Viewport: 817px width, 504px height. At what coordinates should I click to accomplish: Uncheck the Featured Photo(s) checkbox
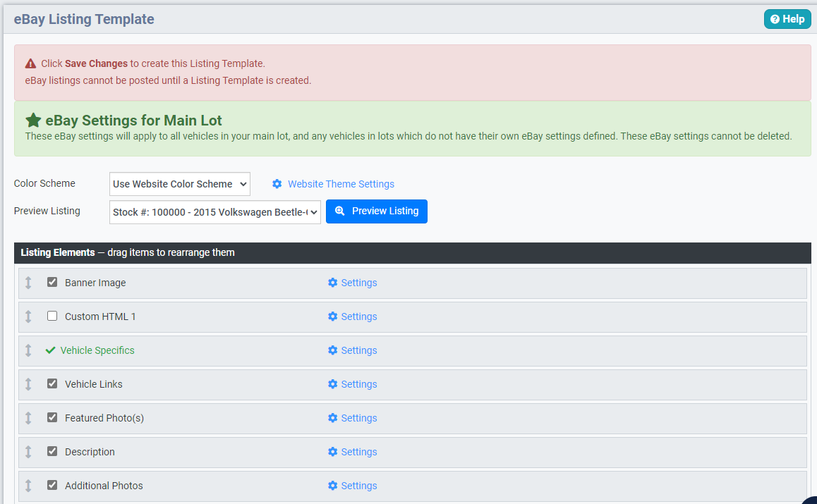[x=52, y=417]
